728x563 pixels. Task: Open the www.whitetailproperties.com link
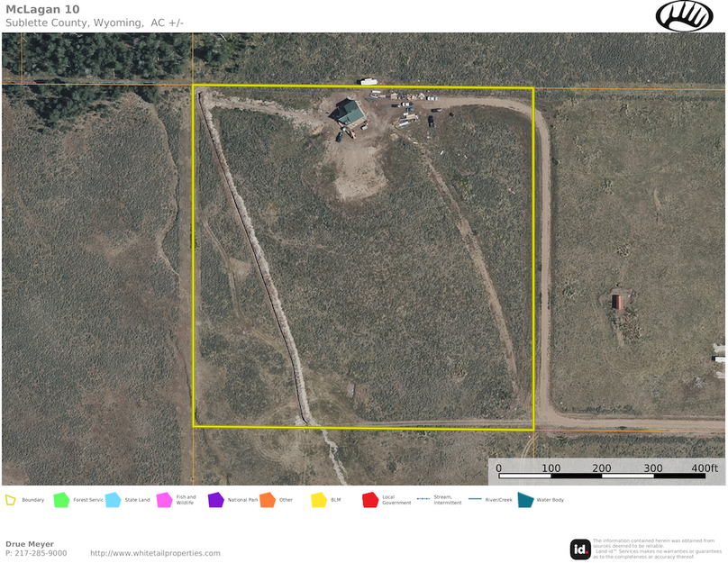point(155,553)
